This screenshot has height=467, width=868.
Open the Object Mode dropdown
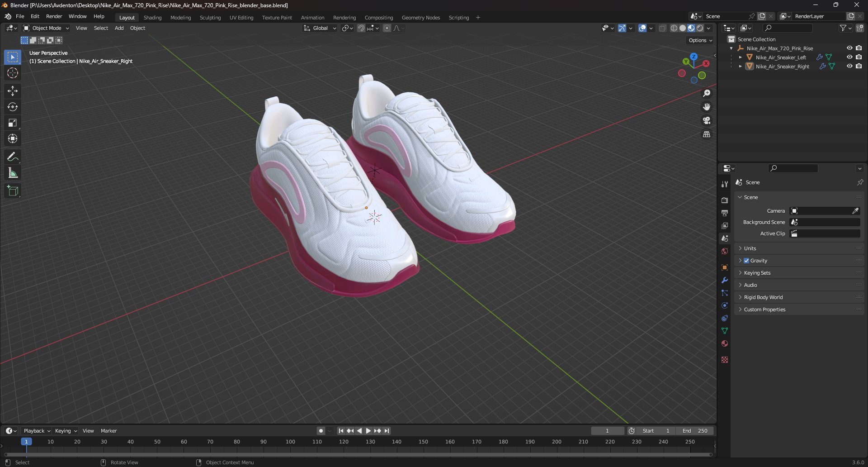click(x=46, y=28)
